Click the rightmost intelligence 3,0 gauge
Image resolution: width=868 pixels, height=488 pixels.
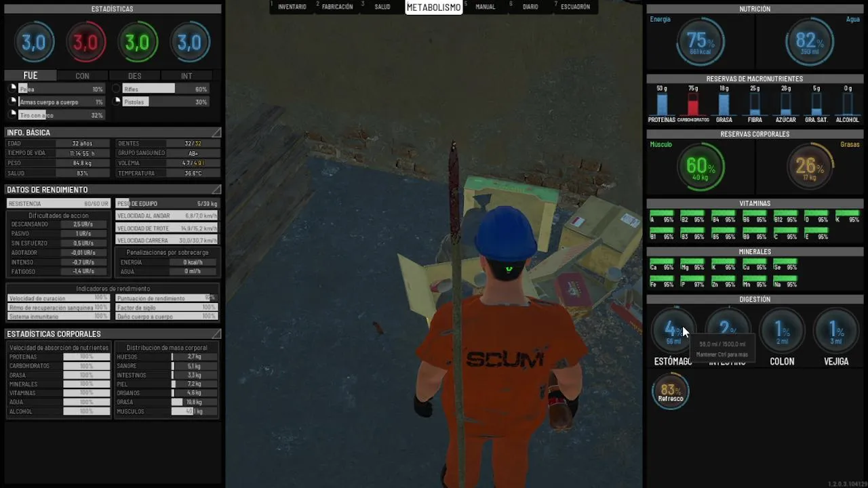[190, 42]
